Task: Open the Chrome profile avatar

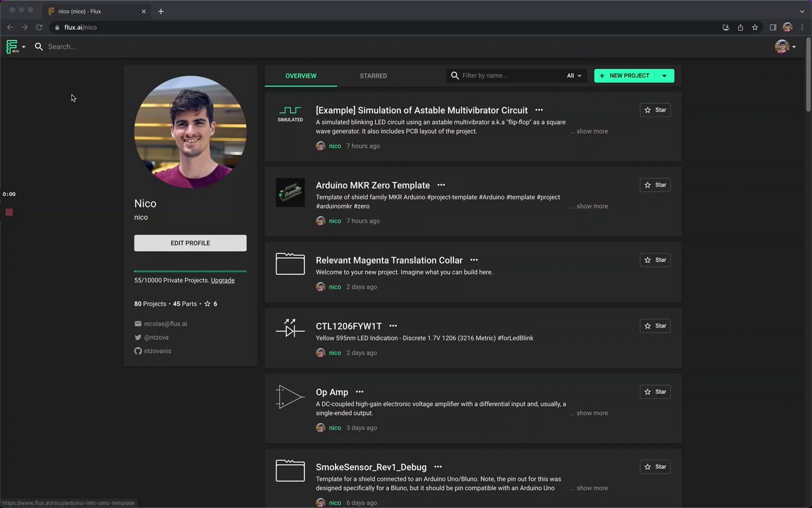Action: pos(787,27)
